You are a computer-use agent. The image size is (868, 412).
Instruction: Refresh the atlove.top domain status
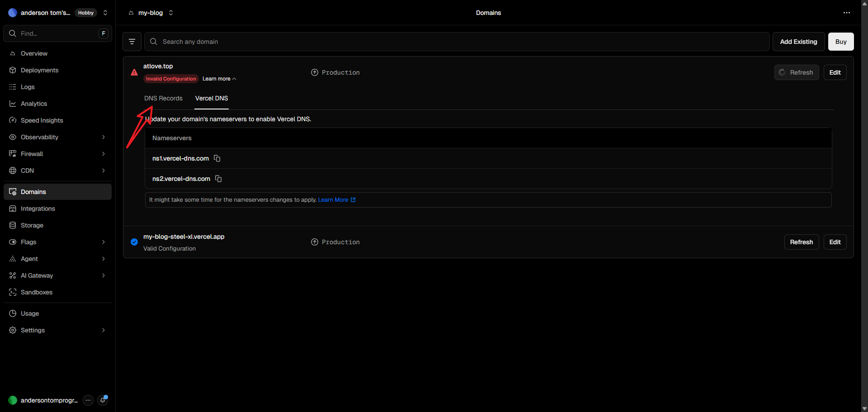pyautogui.click(x=797, y=72)
